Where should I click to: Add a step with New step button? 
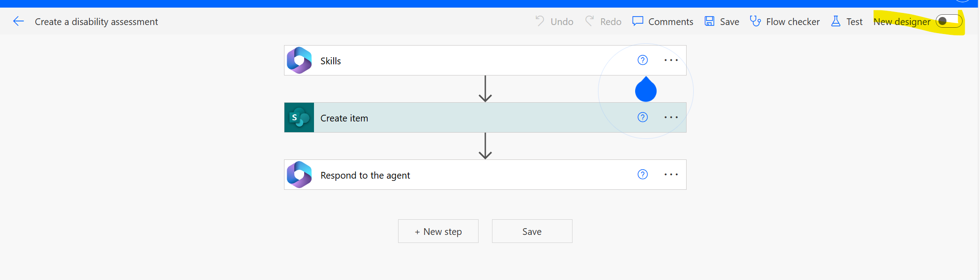[438, 231]
